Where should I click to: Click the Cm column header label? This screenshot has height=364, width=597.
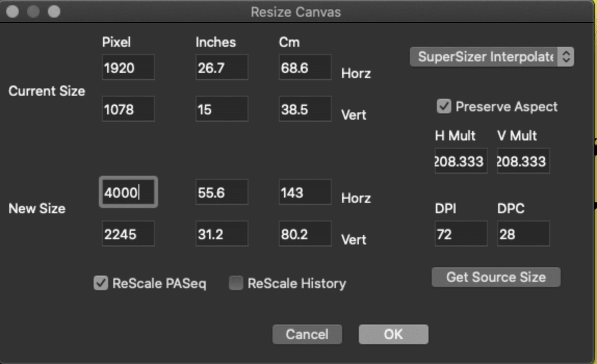(289, 42)
